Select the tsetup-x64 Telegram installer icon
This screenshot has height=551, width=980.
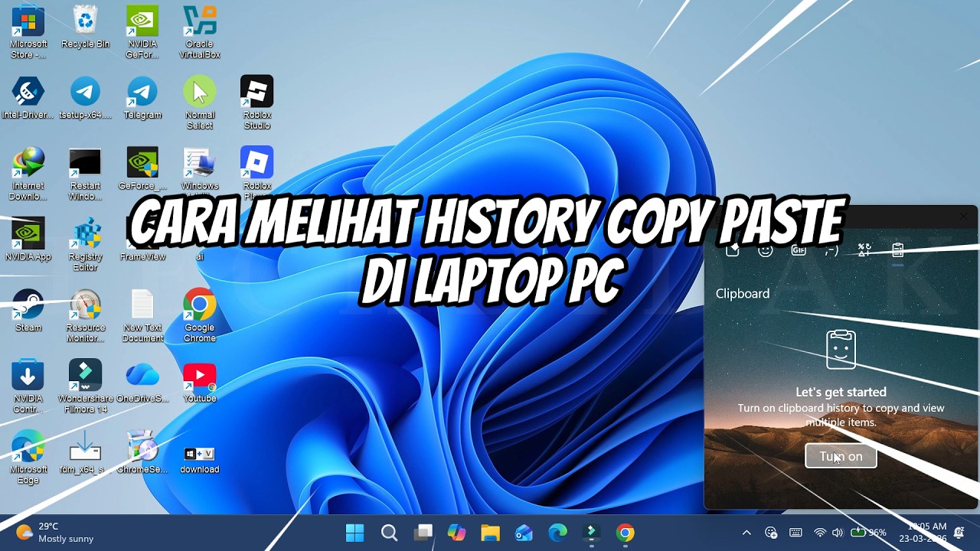pyautogui.click(x=85, y=98)
